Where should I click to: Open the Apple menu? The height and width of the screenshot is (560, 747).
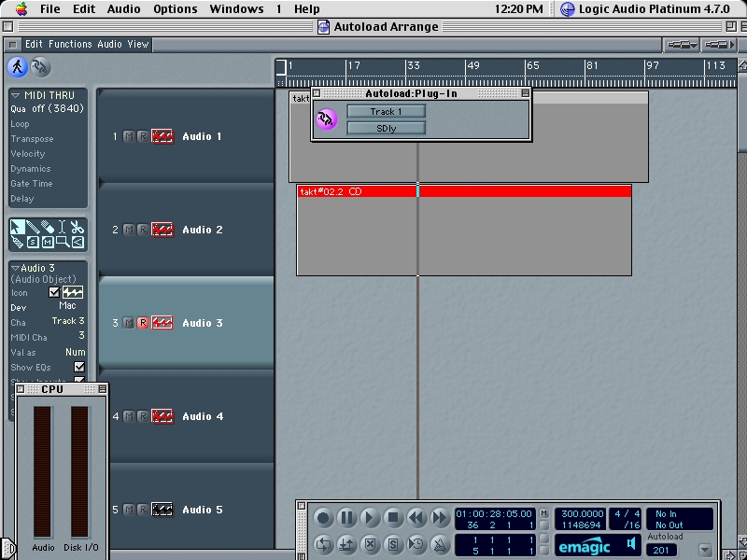pos(21,8)
